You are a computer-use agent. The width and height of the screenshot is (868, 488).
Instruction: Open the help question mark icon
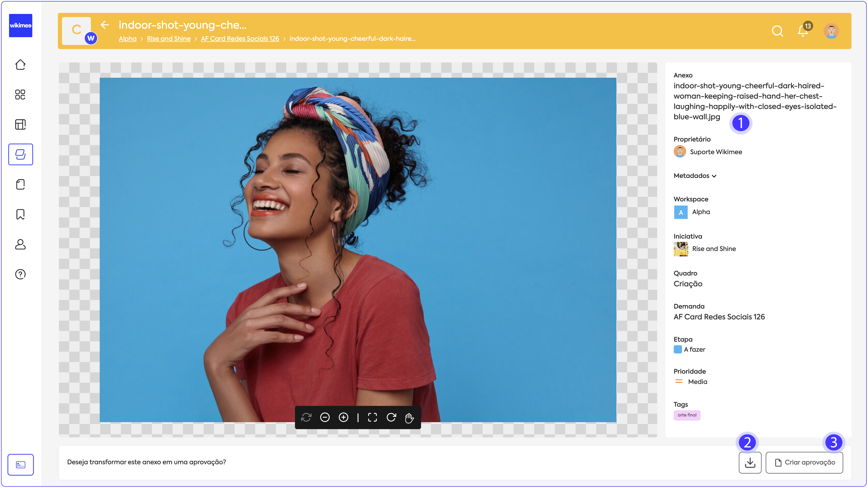coord(20,274)
